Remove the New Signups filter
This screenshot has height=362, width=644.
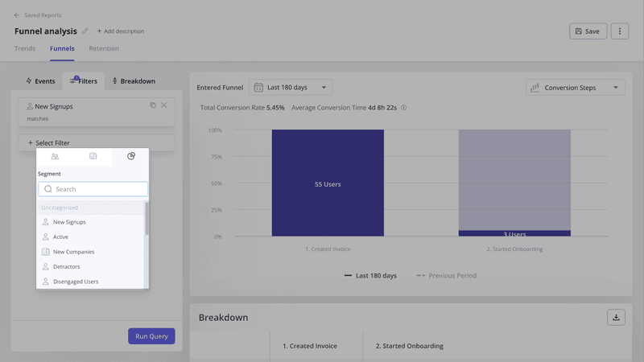coord(164,105)
